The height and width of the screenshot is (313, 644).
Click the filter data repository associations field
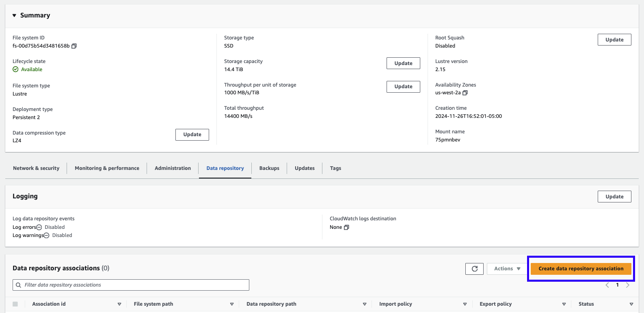[131, 285]
